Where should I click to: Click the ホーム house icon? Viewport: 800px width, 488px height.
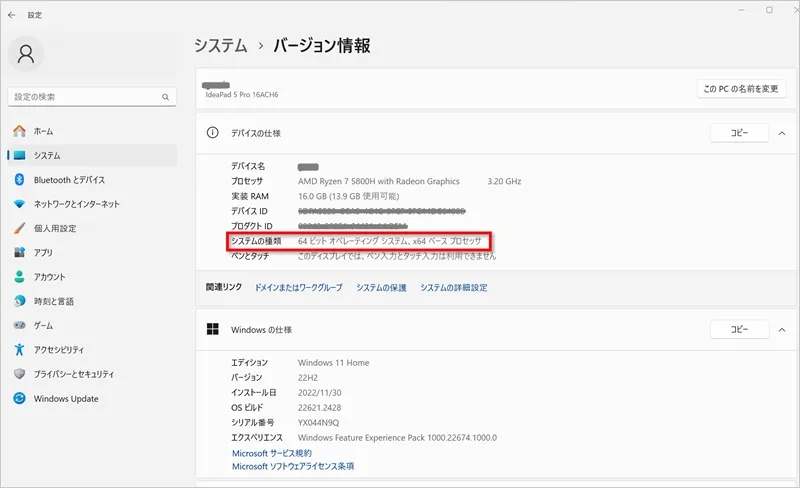[19, 131]
